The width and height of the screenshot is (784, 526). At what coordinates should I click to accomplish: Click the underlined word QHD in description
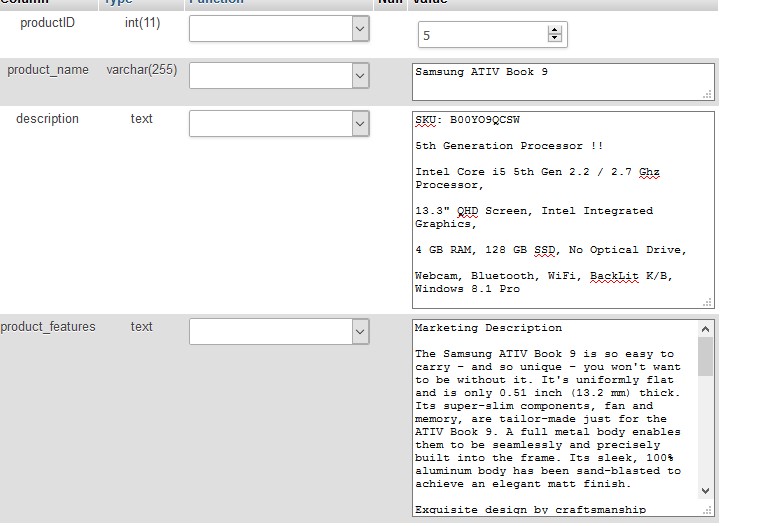click(x=468, y=211)
